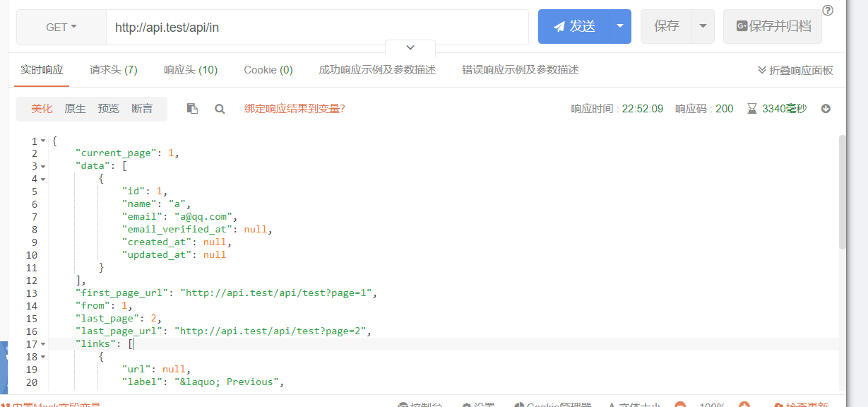This screenshot has width=868, height=407.
Task: Click the "label": "&laquo; Previous" line
Action: pos(203,382)
